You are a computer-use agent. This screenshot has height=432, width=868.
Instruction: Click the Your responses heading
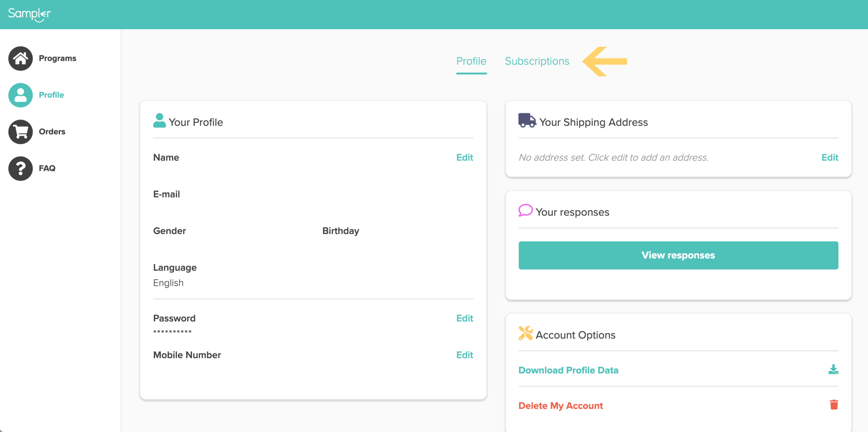572,212
